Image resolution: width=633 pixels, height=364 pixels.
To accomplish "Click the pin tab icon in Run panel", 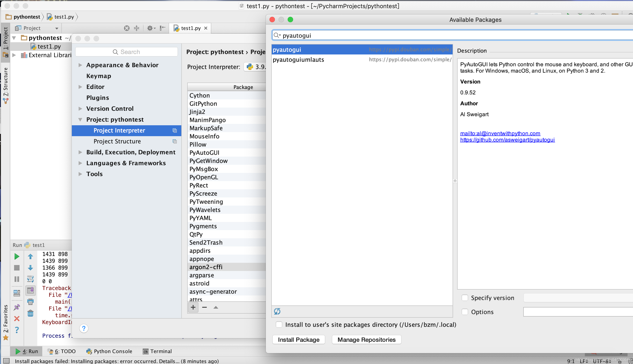I will point(17,307).
